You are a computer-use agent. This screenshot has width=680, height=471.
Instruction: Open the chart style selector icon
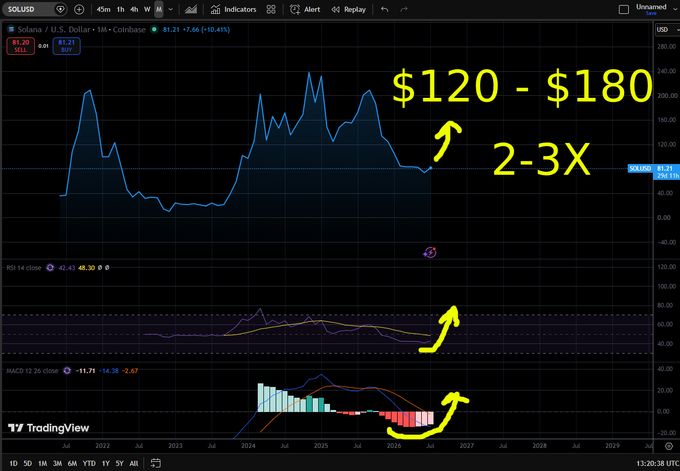pyautogui.click(x=191, y=9)
